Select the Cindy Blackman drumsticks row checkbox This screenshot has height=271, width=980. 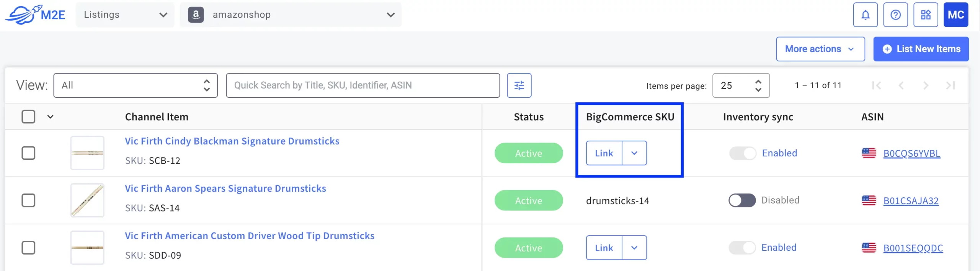click(x=28, y=153)
